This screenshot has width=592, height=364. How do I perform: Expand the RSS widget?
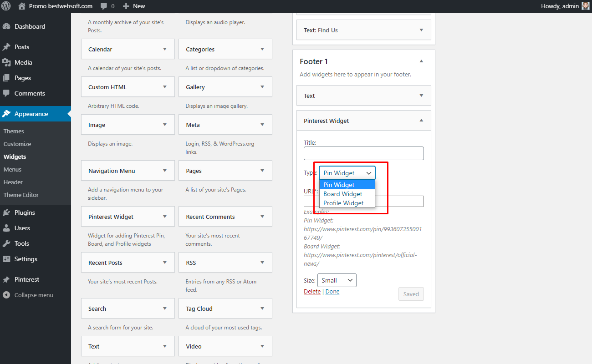(262, 263)
